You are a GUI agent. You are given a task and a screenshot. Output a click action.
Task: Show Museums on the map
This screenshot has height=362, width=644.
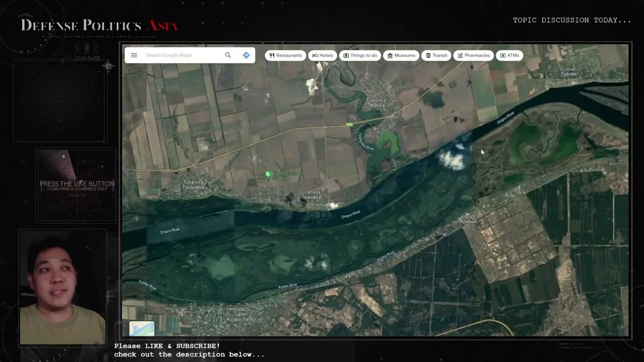pos(401,55)
